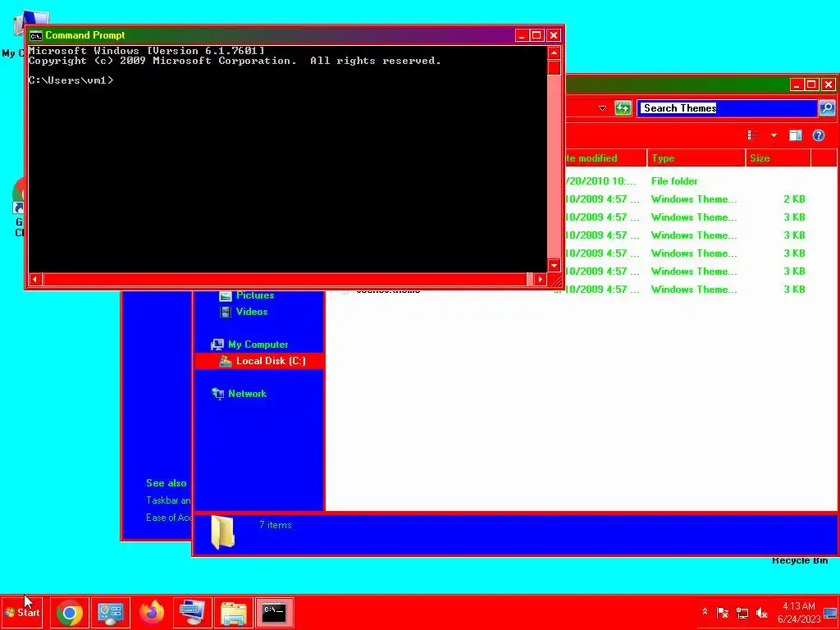
Task: Click the Local Disk drive icon
Action: 226,361
